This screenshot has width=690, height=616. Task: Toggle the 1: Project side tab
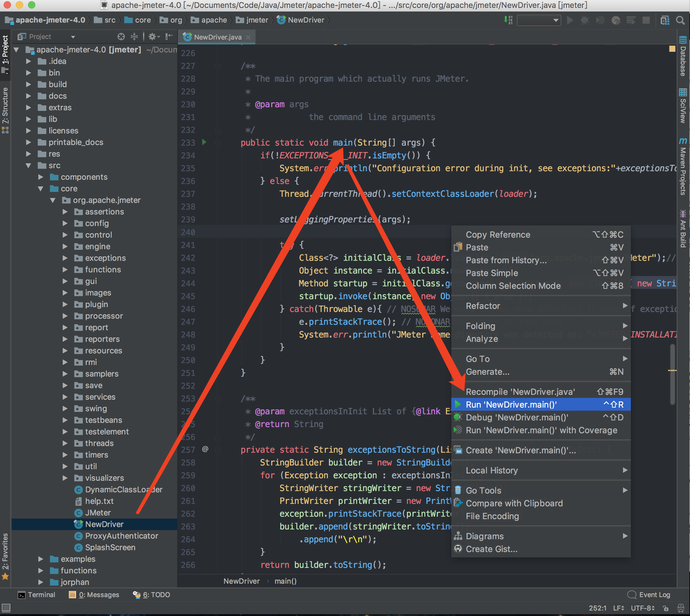pos(5,54)
